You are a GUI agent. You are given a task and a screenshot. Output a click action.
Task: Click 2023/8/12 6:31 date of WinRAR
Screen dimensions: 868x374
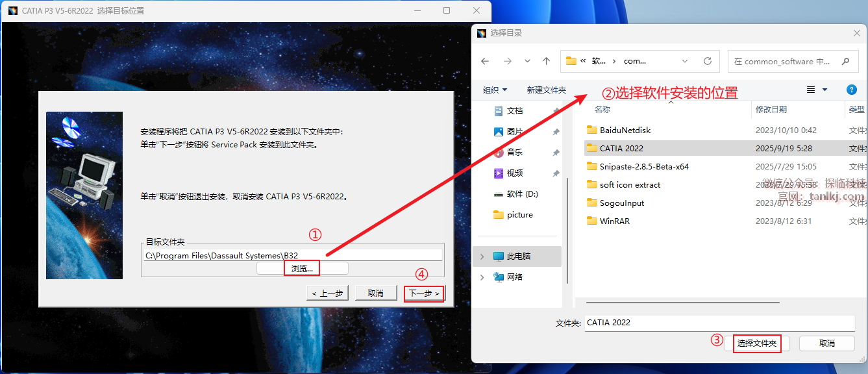[784, 221]
